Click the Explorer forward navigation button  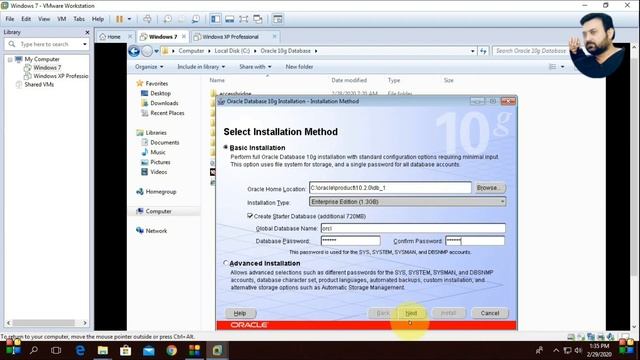click(147, 51)
